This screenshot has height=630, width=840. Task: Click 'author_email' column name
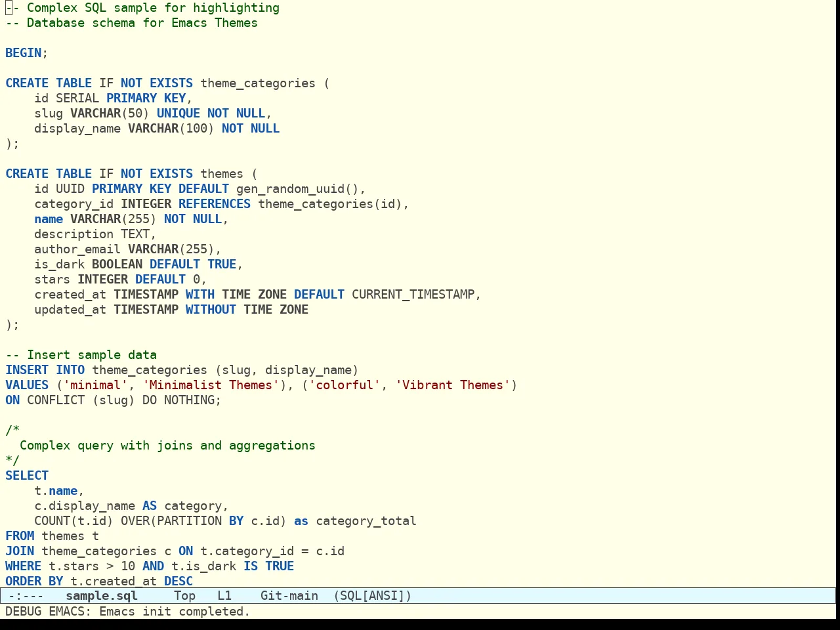[77, 249]
